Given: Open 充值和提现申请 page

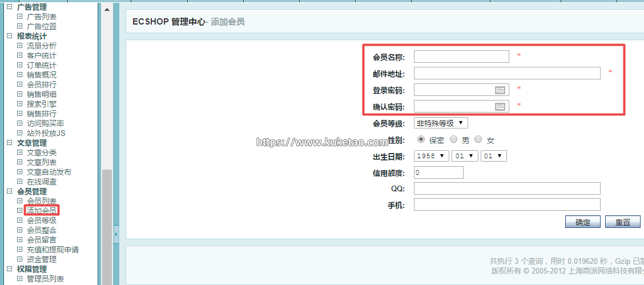Looking at the screenshot, I should (x=53, y=250).
